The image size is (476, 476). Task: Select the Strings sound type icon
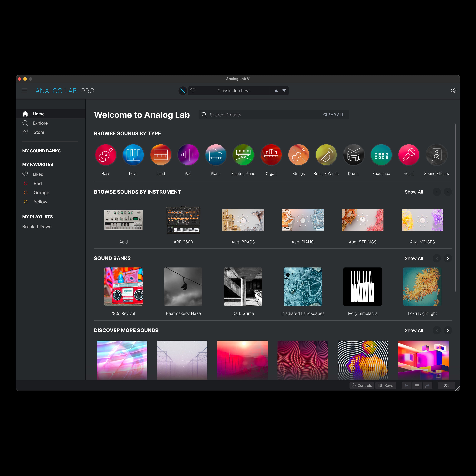[x=299, y=155]
